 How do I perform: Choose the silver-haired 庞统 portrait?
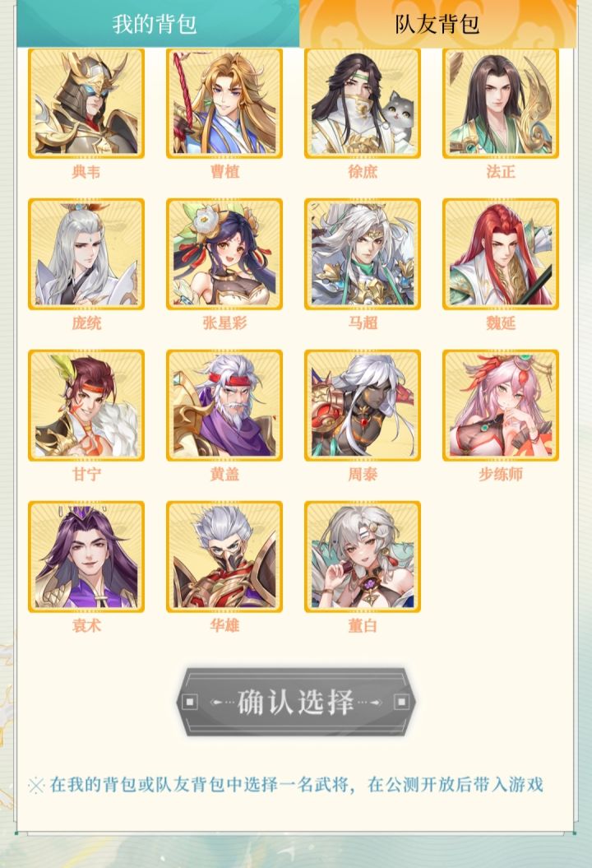click(x=86, y=254)
